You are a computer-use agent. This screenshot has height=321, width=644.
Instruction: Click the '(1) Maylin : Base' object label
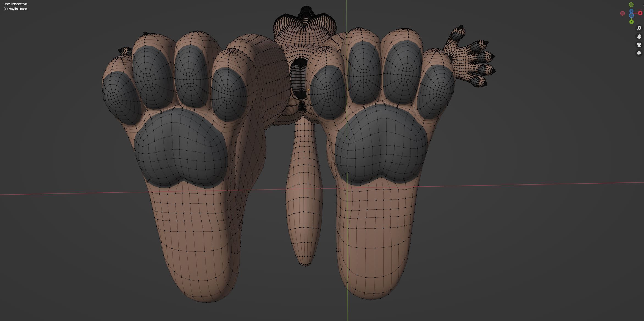15,9
